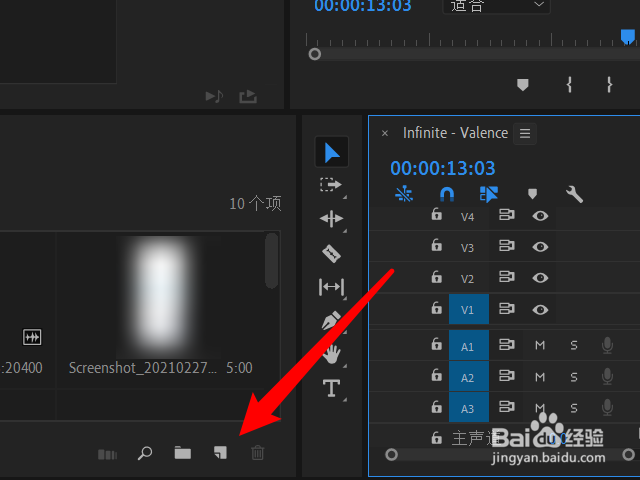640x480 pixels.
Task: Click the Mark Out bracket button
Action: click(x=609, y=84)
